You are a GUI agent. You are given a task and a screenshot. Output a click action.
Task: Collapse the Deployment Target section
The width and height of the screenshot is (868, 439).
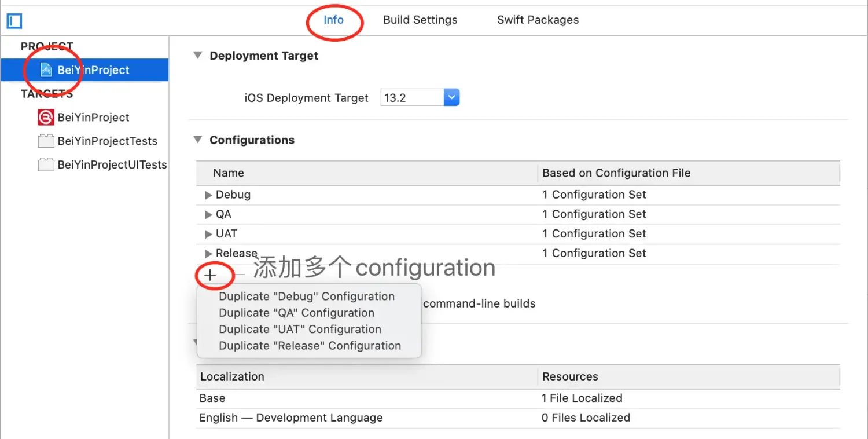click(197, 55)
